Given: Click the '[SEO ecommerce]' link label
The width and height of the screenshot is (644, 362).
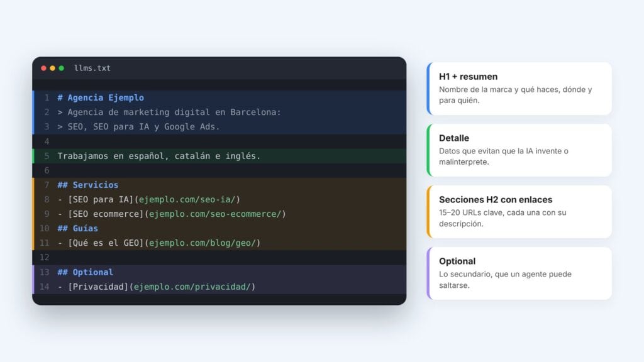Looking at the screenshot, I should coord(106,214).
